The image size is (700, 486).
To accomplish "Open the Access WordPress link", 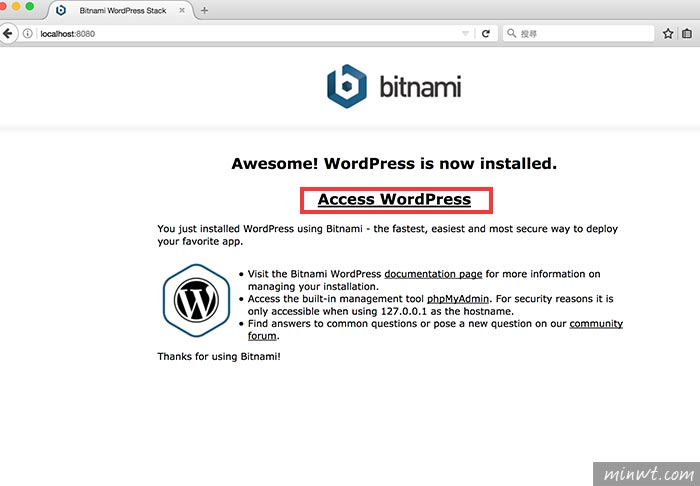I will coord(394,199).
